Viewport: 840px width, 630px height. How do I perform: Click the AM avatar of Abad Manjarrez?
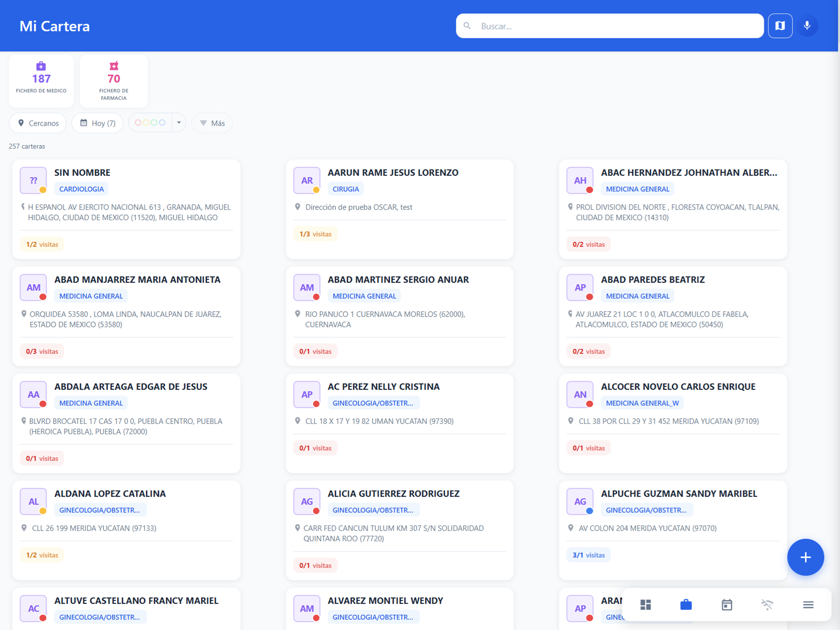click(x=34, y=288)
